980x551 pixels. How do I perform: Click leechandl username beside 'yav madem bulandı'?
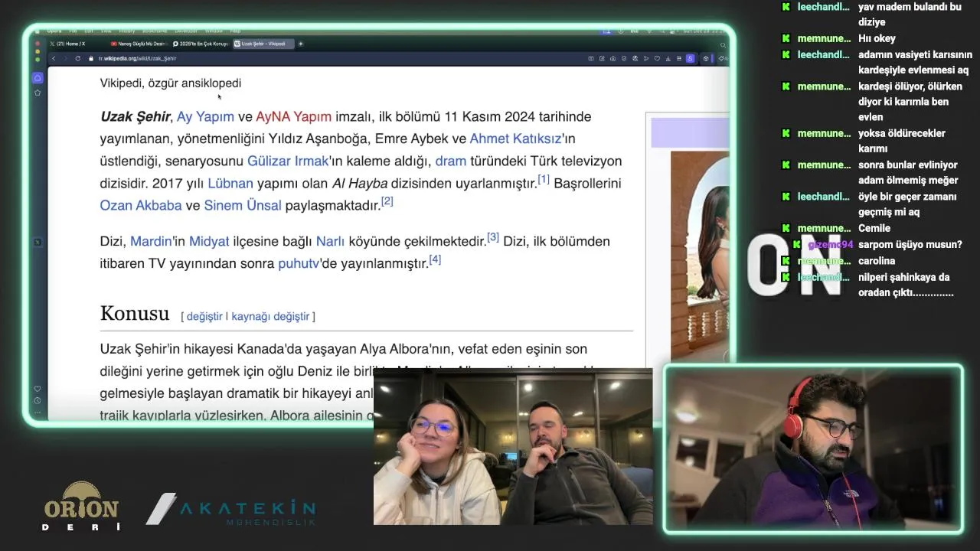[x=823, y=7]
